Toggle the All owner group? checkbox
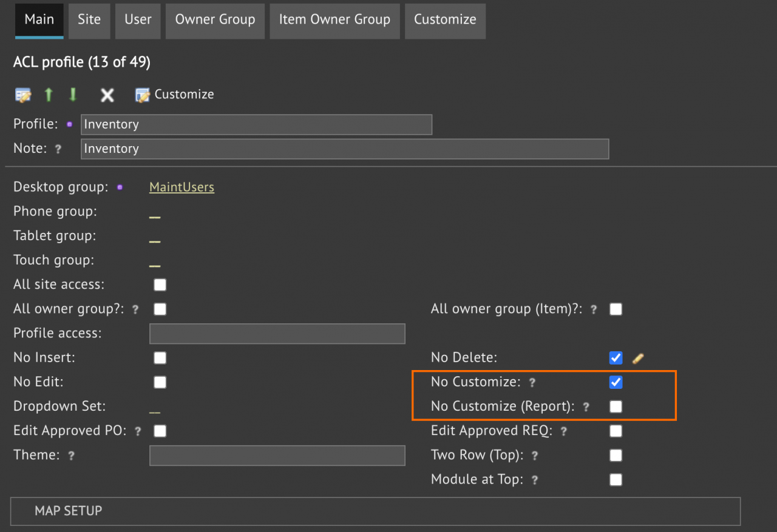Viewport: 777px width, 532px height. click(x=160, y=309)
